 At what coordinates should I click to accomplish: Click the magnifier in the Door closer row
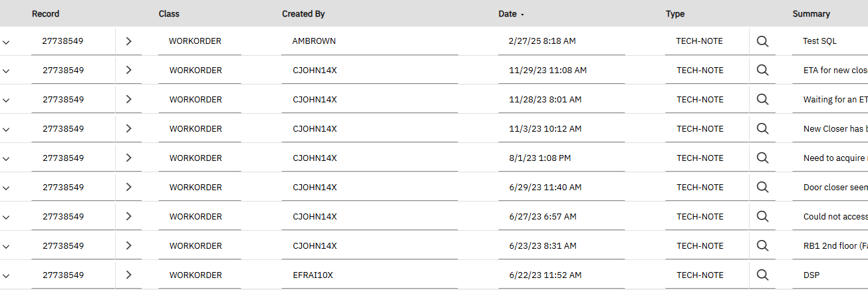763,188
